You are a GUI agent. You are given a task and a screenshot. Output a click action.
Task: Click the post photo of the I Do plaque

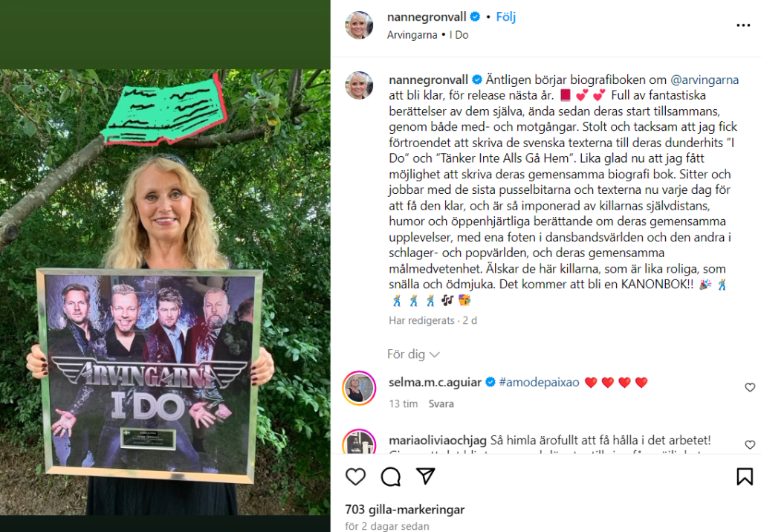[x=165, y=292]
